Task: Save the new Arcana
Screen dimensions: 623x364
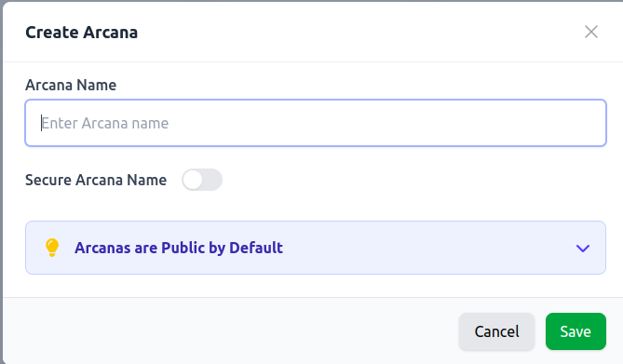Action: pyautogui.click(x=576, y=331)
